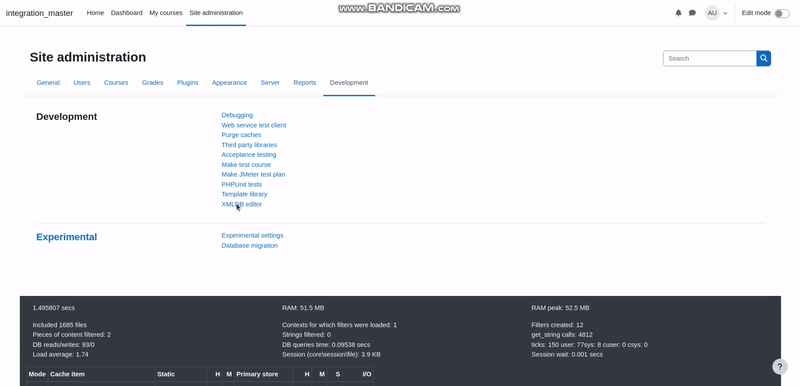
Task: Click 'Included 1685 files' text
Action: 60,325
